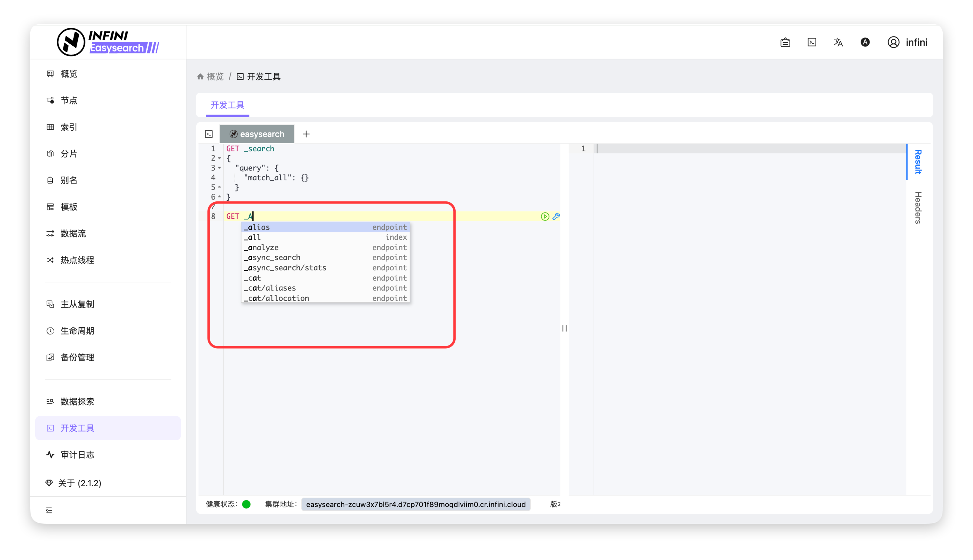Image resolution: width=973 pixels, height=560 pixels.
Task: Collapse the sidebar using bottom menu icon
Action: (x=49, y=510)
